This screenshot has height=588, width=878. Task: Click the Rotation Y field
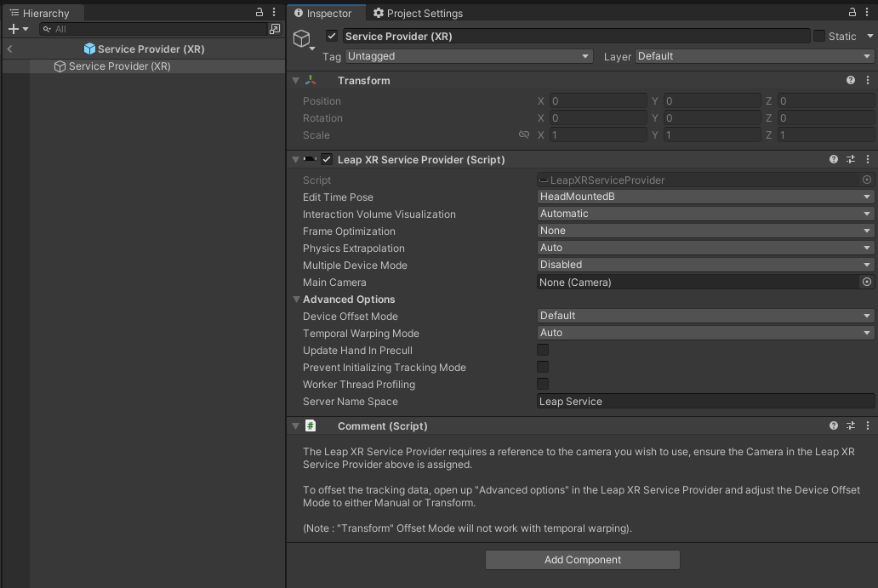[x=712, y=117]
